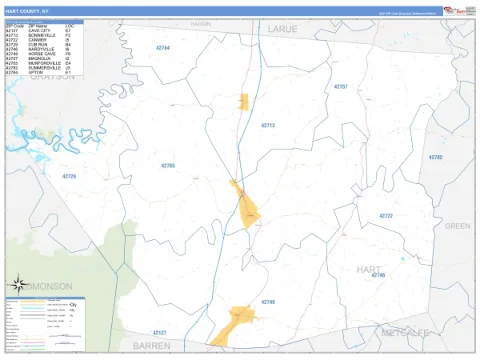
Task: Click the 42127 ZIP label near the Barren border
Action: [x=160, y=333]
